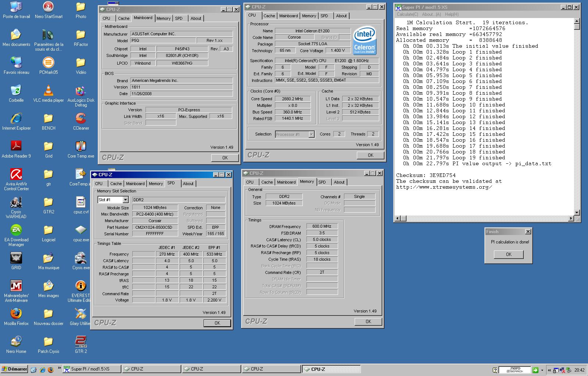
Task: Open the Memory tab in the processor CPU-Z window
Action: coord(309,16)
